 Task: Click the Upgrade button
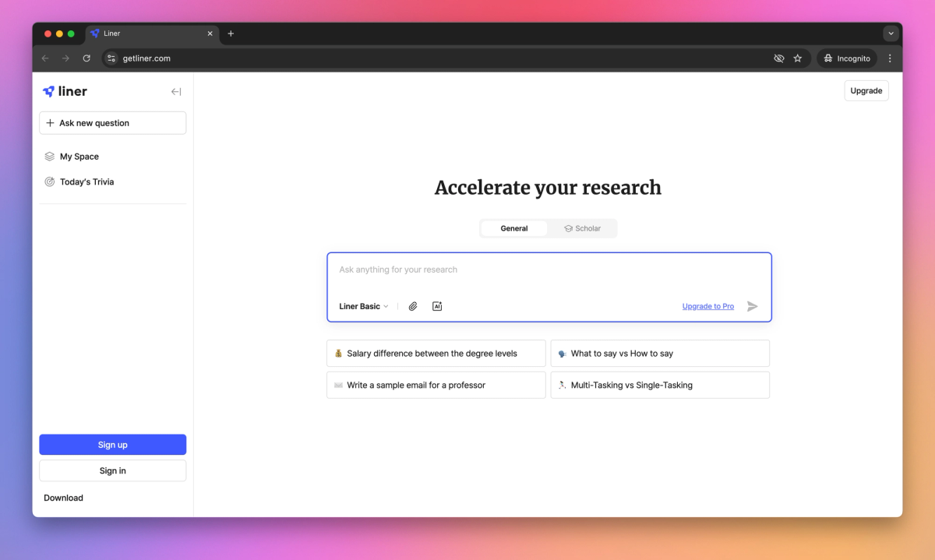tap(866, 90)
